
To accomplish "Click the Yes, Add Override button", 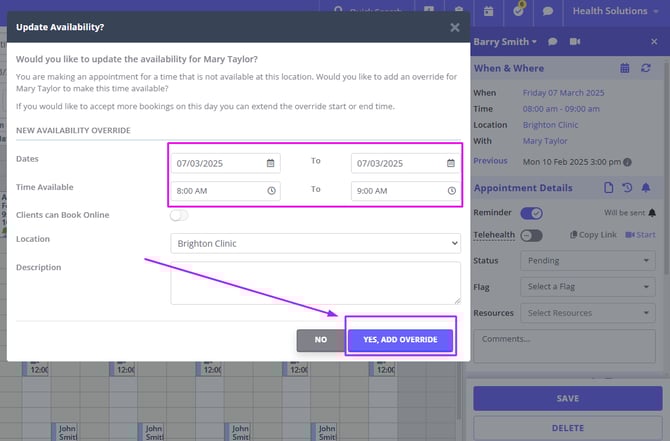I will pyautogui.click(x=400, y=340).
